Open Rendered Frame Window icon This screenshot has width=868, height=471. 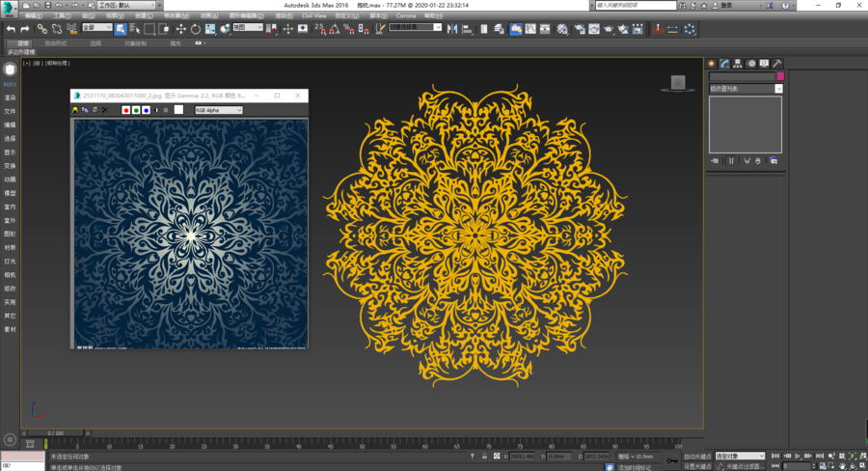(594, 29)
